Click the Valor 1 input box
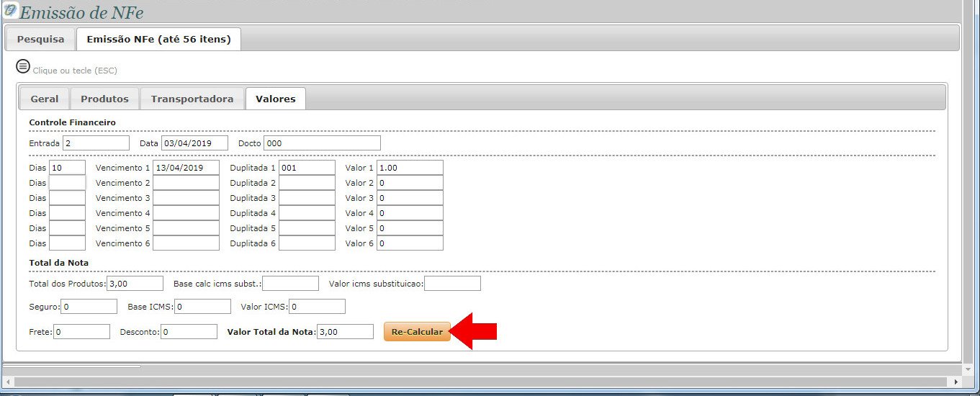Viewport: 980px width, 396px height. (x=409, y=168)
